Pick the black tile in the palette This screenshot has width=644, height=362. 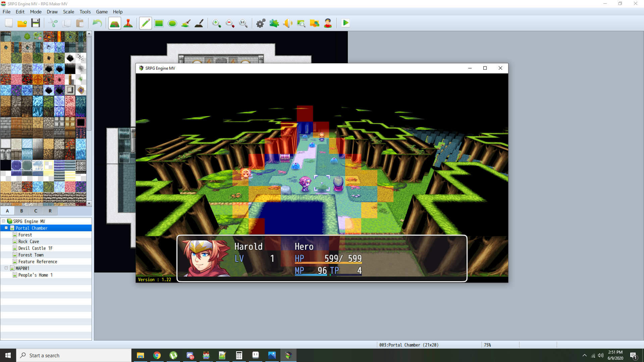point(5,165)
